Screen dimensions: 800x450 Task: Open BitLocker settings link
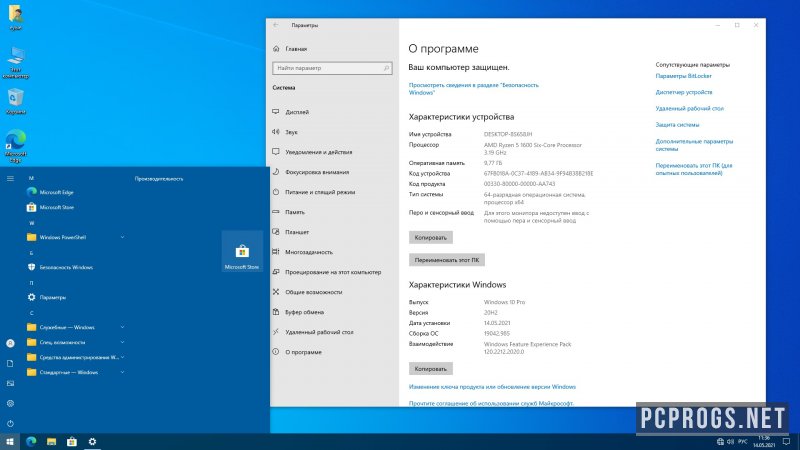click(683, 76)
